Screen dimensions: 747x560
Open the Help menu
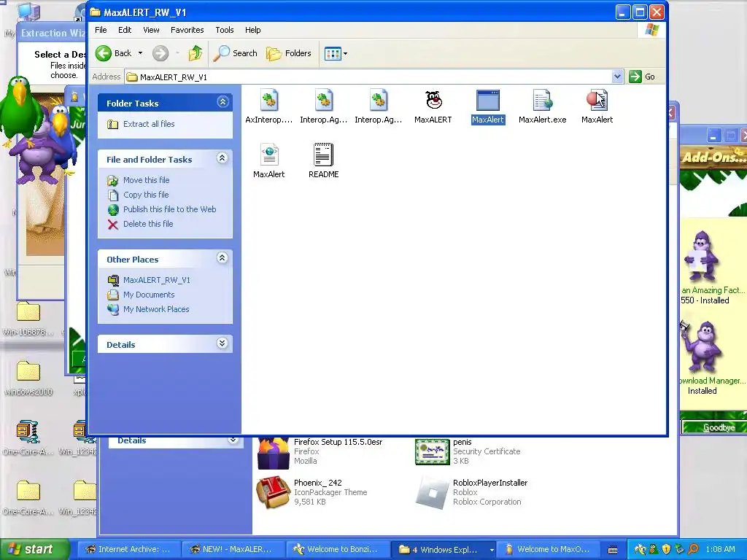pyautogui.click(x=253, y=30)
